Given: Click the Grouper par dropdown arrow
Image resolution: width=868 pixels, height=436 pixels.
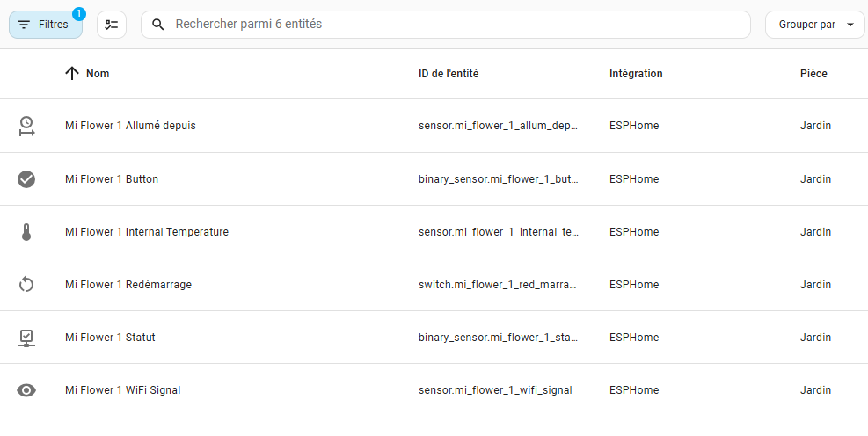Looking at the screenshot, I should (x=850, y=25).
